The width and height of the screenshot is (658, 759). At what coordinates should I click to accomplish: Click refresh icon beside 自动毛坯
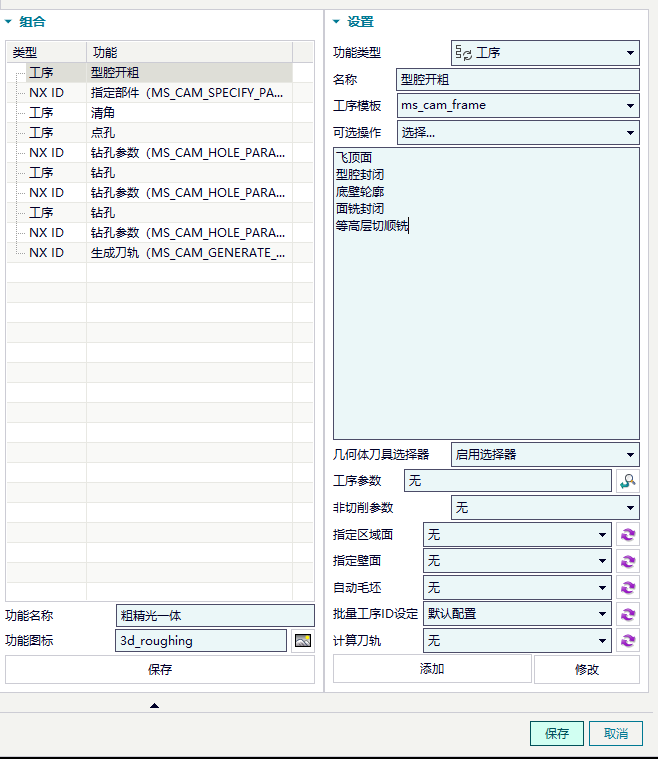click(x=628, y=588)
